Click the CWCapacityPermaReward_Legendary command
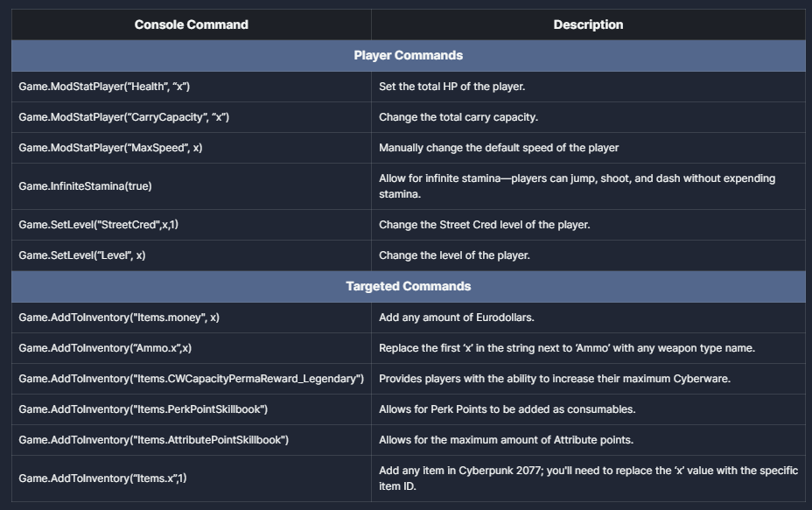Viewport: 812px width, 510px height. pos(191,379)
